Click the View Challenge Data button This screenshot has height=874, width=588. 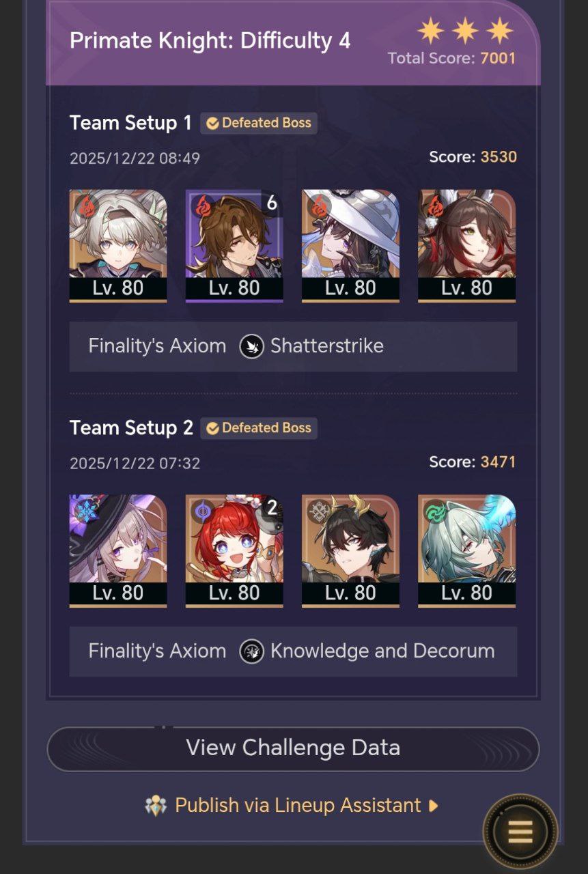coord(293,748)
